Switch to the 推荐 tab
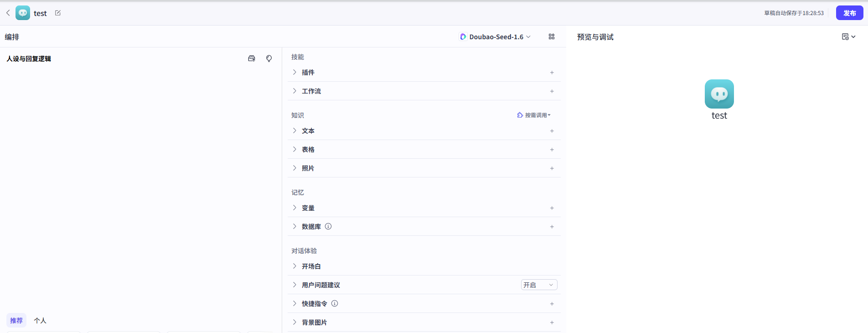 [16, 321]
